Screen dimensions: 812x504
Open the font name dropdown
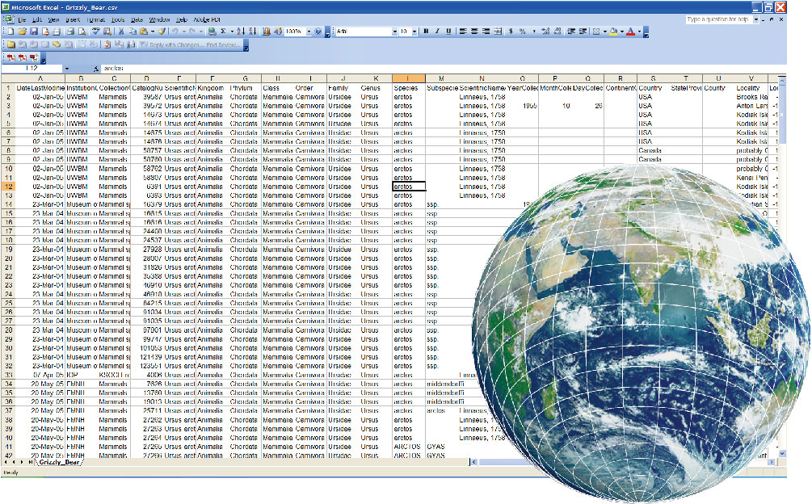[395, 31]
